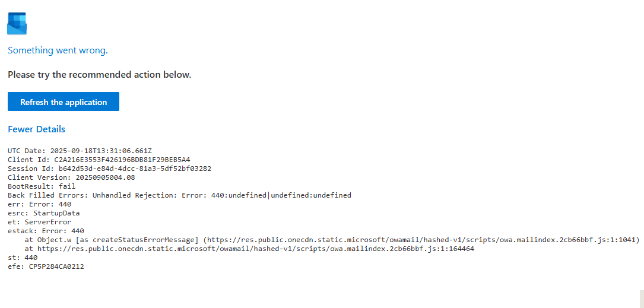Click the Refresh the application button
The width and height of the screenshot is (644, 308).
(x=64, y=101)
